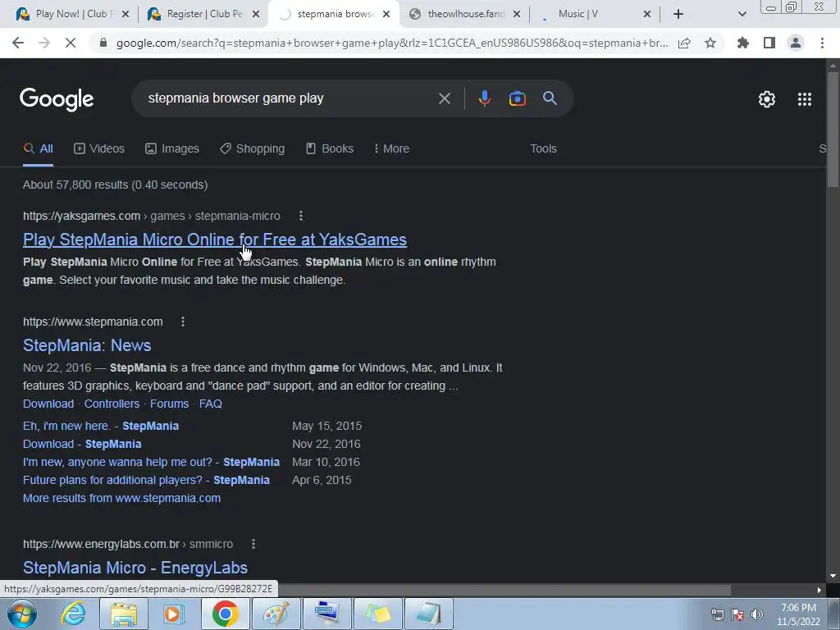Run the search with the magnifier icon

tap(550, 98)
